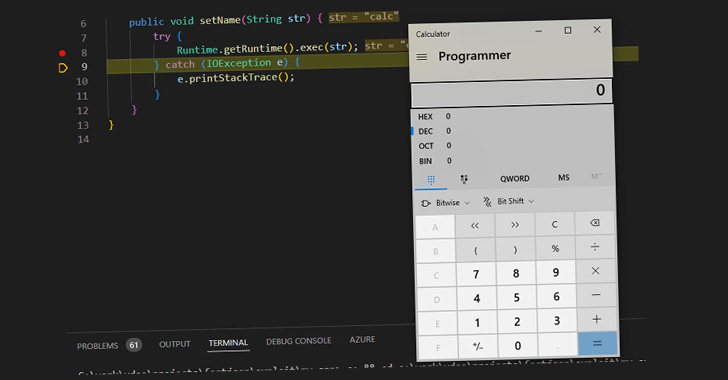The width and height of the screenshot is (728, 380).
Task: Click the right shift >> key
Action: coord(515,225)
